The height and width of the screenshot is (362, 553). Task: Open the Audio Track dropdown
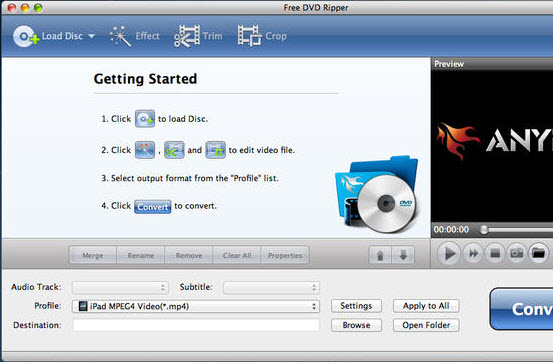120,288
